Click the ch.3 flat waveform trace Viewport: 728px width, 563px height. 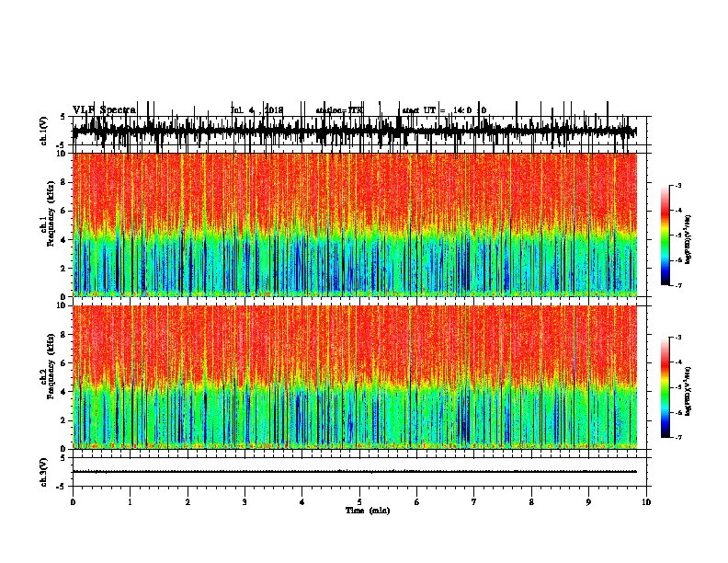click(354, 472)
